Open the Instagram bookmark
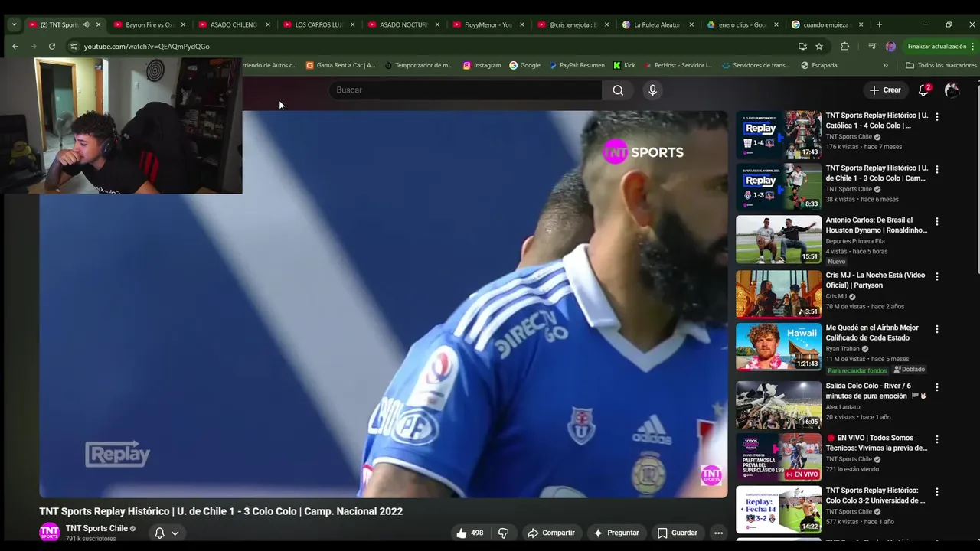This screenshot has height=551, width=980. pyautogui.click(x=482, y=65)
